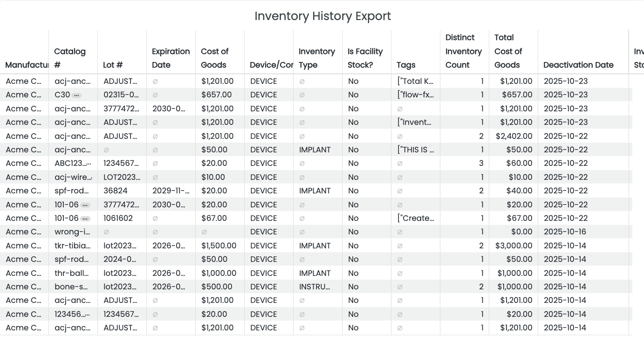Click empty Tags symbol in the 36824 lot row

click(x=400, y=191)
